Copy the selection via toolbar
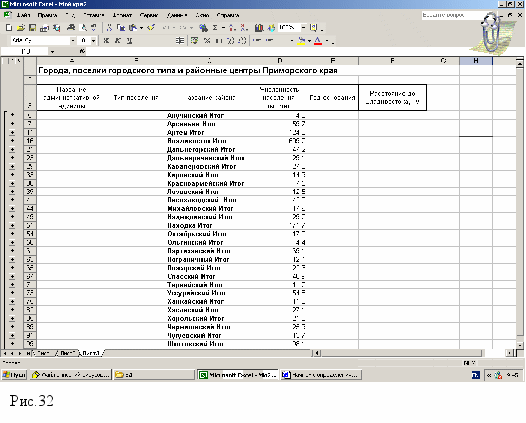Viewport: 526px width, 423px height. click(120, 28)
